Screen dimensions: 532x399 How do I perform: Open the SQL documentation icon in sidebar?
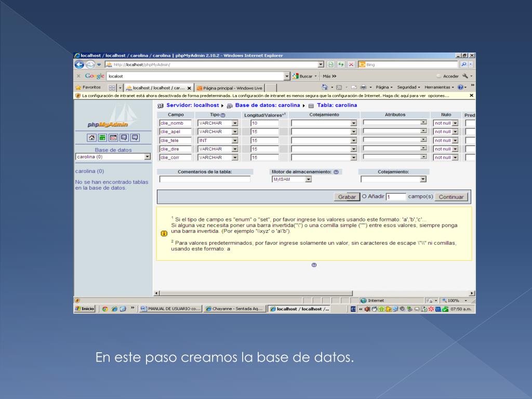coord(135,137)
